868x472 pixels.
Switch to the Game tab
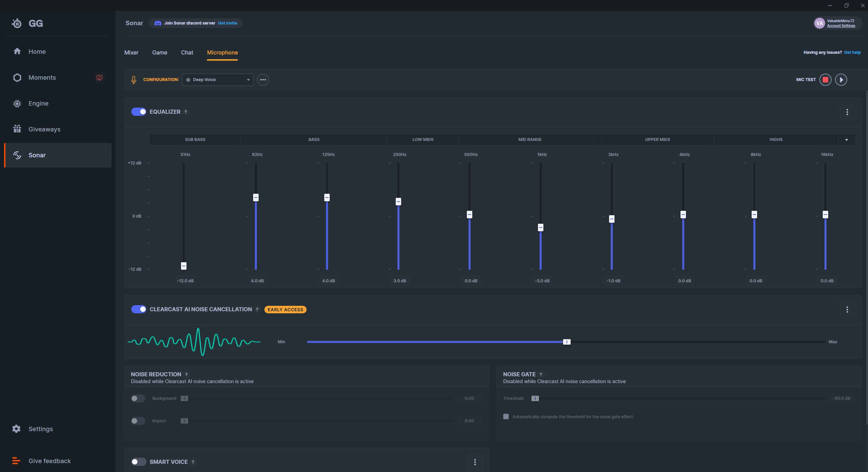tap(160, 52)
